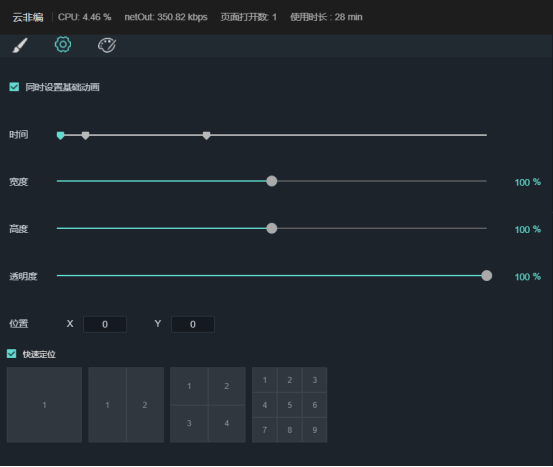Choose the full-screen single cell layout
This screenshot has height=467, width=553.
[x=44, y=405]
